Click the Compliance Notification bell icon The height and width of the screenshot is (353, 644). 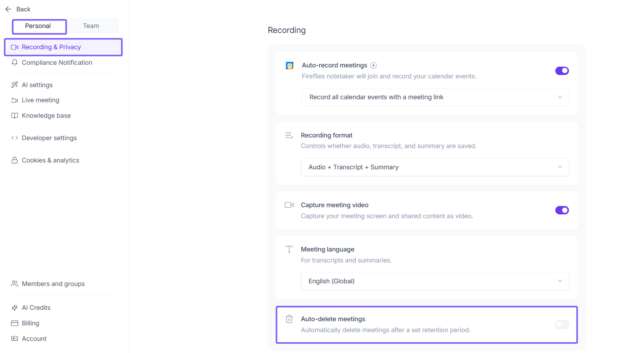point(15,62)
